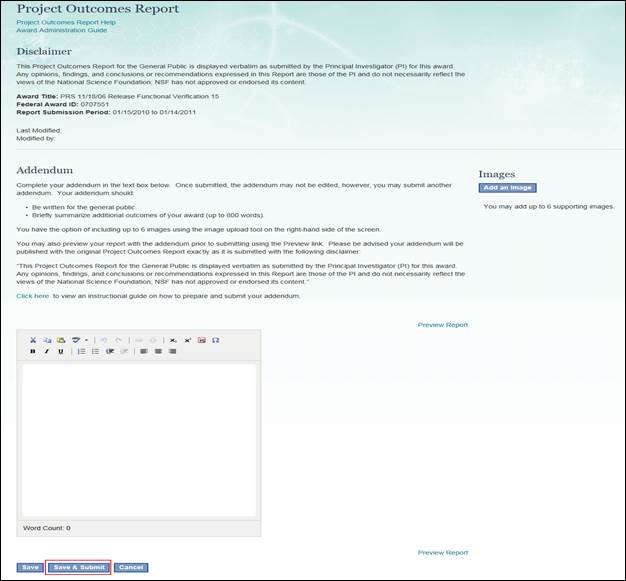Click the Paste icon in editor toolbar
The width and height of the screenshot is (626, 581).
coord(61,340)
